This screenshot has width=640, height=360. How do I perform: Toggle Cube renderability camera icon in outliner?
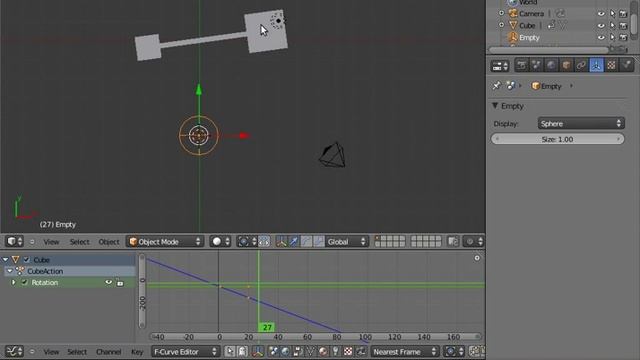(623, 25)
